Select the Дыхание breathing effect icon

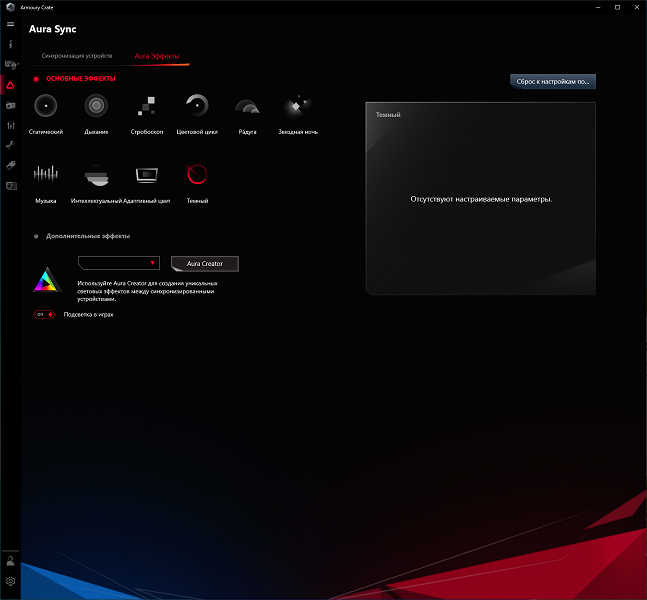pos(96,106)
